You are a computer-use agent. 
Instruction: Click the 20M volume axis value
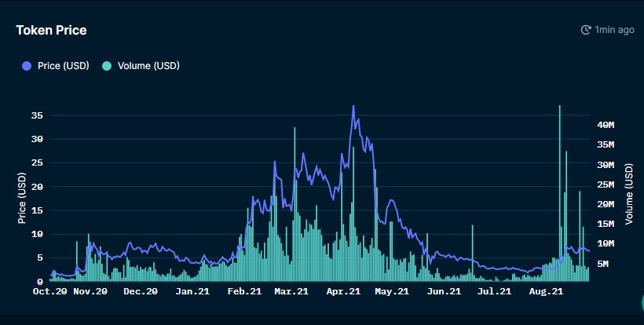point(606,204)
